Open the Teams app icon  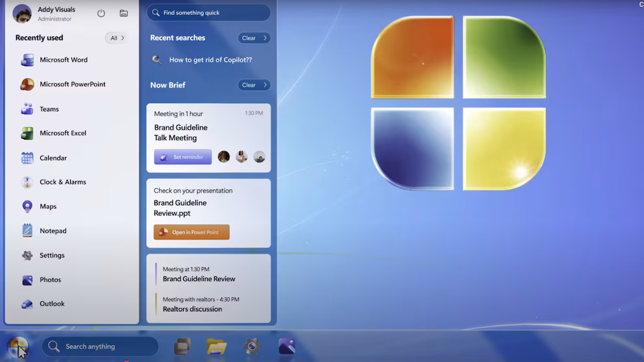[x=27, y=109]
